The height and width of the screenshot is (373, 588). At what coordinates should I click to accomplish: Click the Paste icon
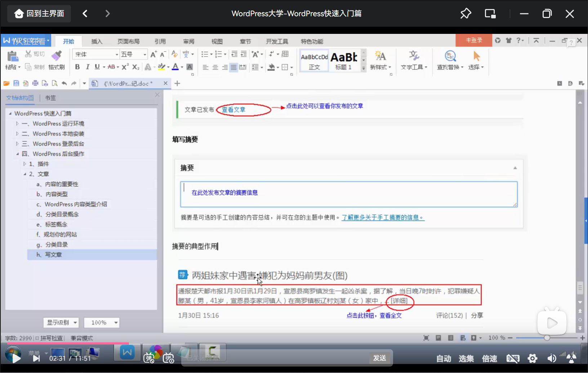pyautogui.click(x=13, y=57)
